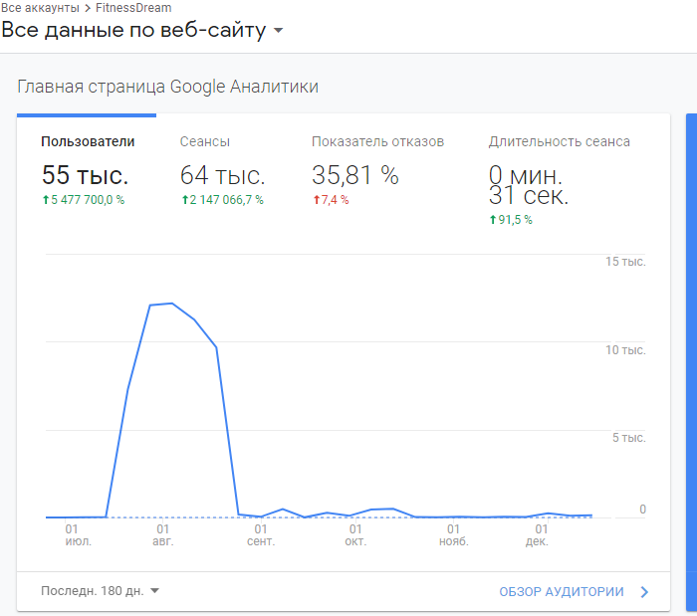
Task: Click the '35,81 %' bounce rate value
Action: (x=355, y=175)
